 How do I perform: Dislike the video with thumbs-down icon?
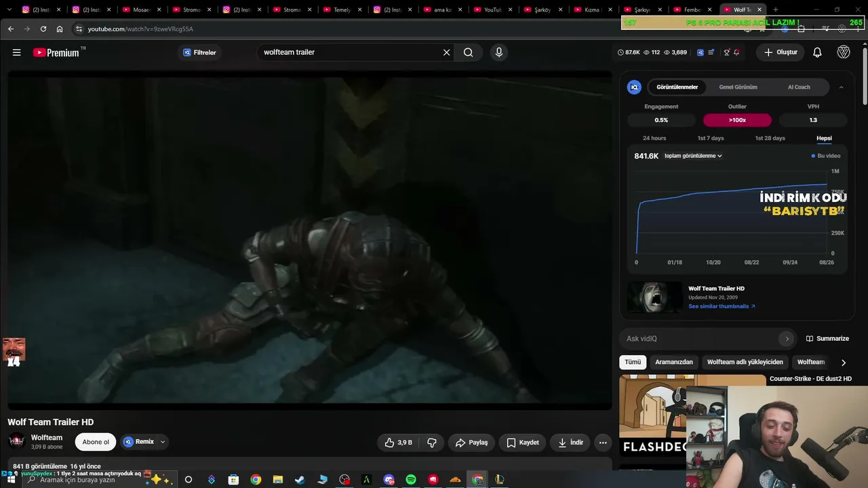tap(432, 443)
